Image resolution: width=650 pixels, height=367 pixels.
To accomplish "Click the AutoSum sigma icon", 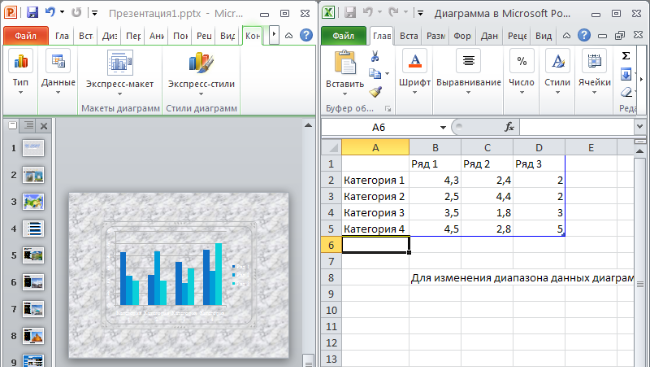I will pos(626,56).
